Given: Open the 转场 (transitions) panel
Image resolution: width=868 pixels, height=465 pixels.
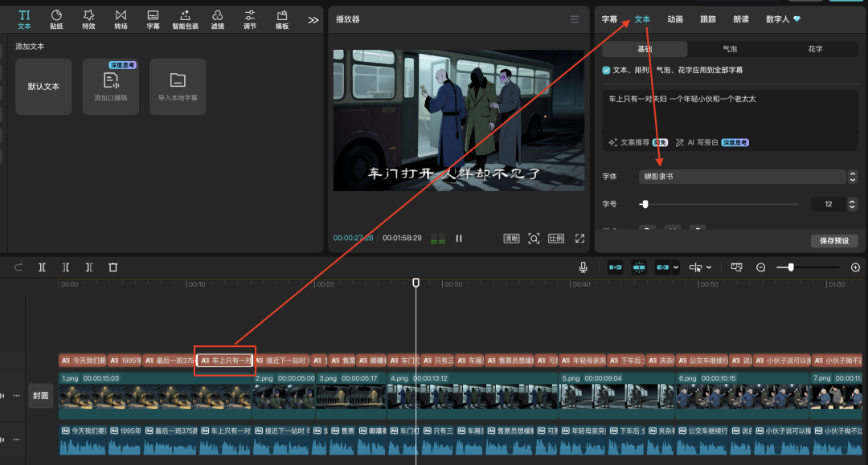Looking at the screenshot, I should click(121, 19).
